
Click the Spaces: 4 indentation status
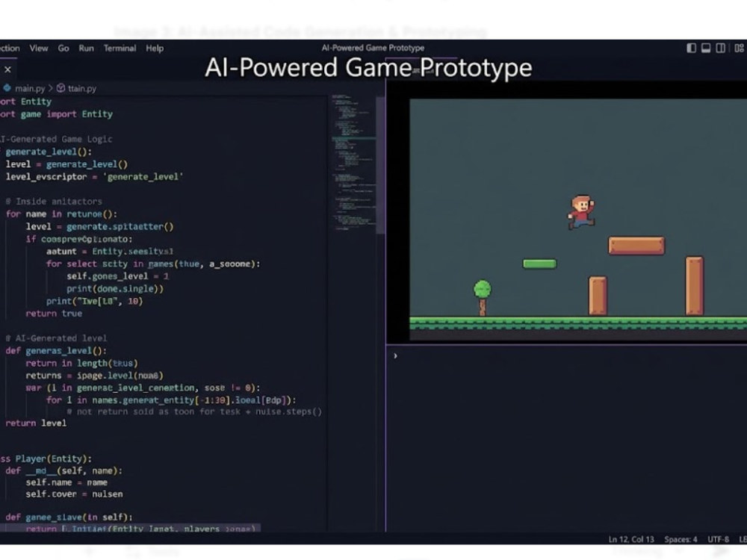681,539
